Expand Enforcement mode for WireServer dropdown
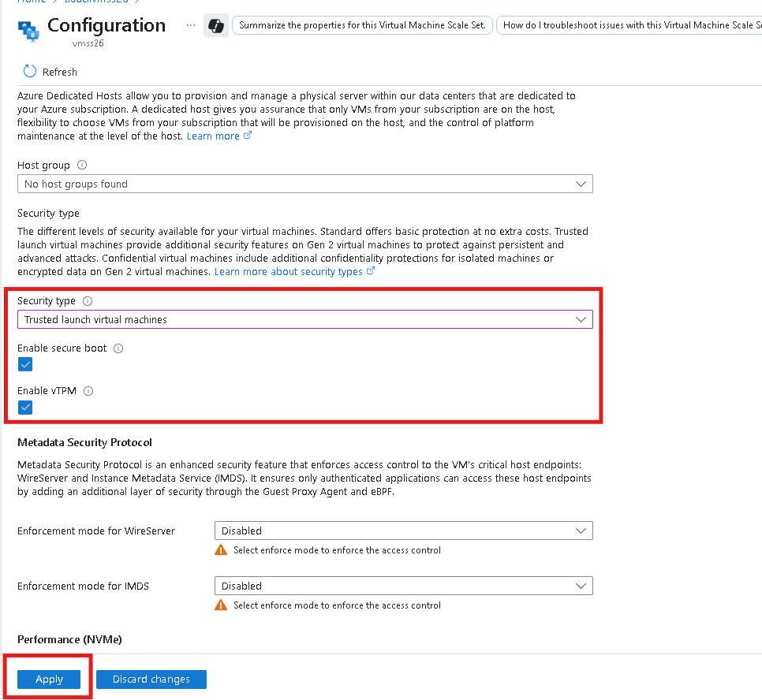This screenshot has height=700, width=762. (x=403, y=531)
